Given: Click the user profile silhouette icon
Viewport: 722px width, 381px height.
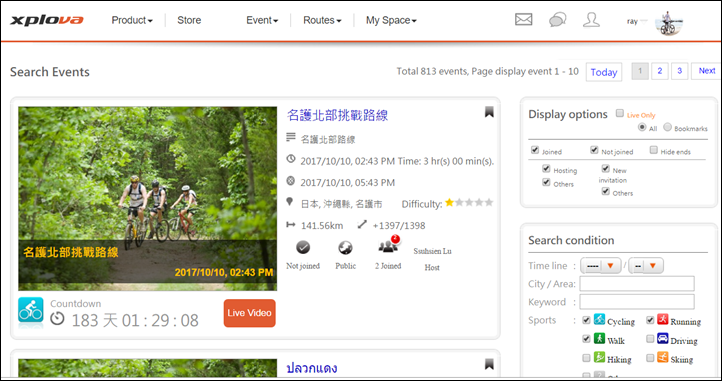Looking at the screenshot, I should pyautogui.click(x=591, y=19).
